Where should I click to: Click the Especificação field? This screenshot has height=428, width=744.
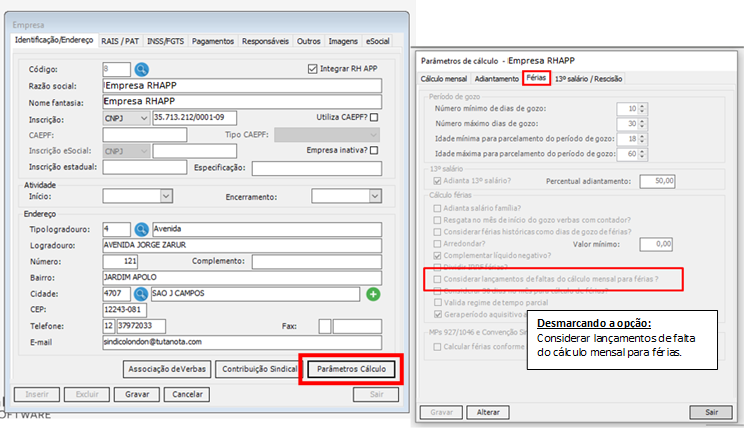click(x=317, y=168)
